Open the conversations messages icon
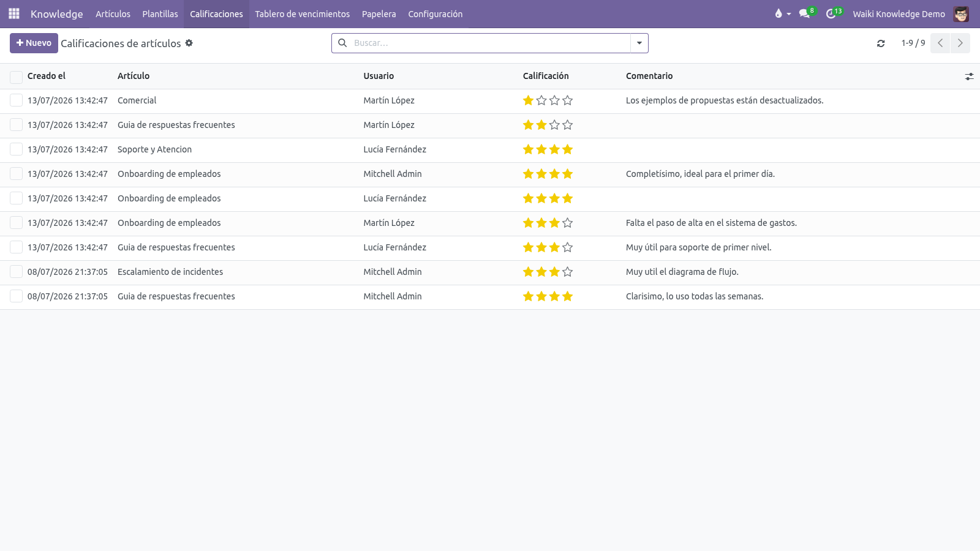This screenshot has width=980, height=551. coord(805,13)
